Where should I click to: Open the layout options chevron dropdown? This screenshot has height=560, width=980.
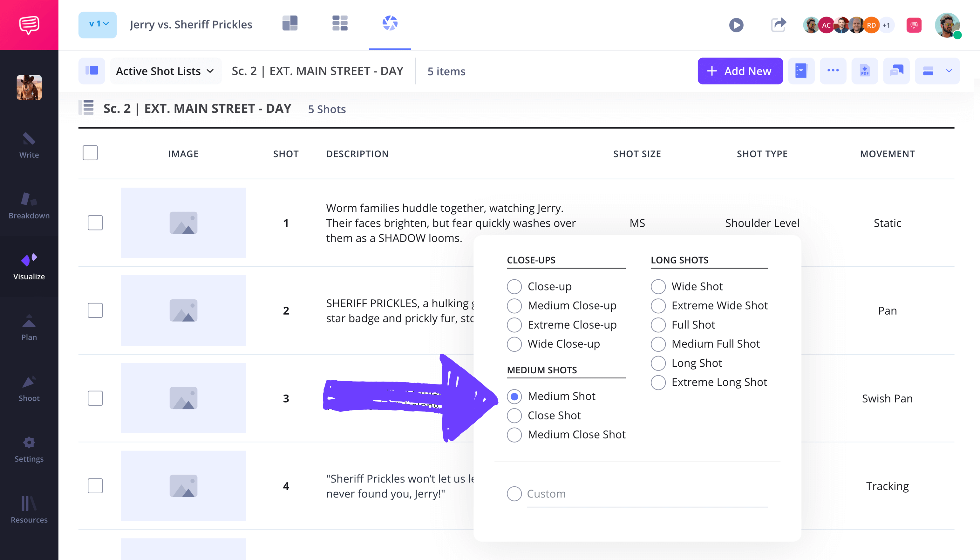click(x=949, y=71)
